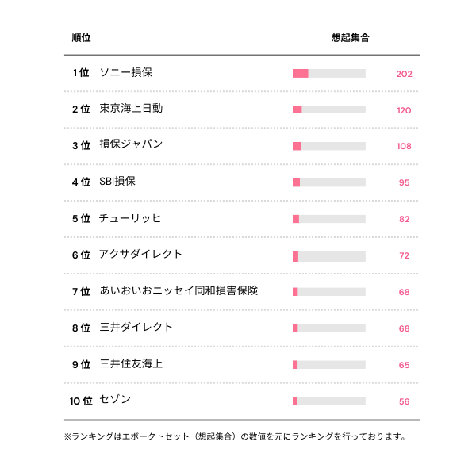Click the score value 120
The height and width of the screenshot is (476, 476).
tap(404, 110)
